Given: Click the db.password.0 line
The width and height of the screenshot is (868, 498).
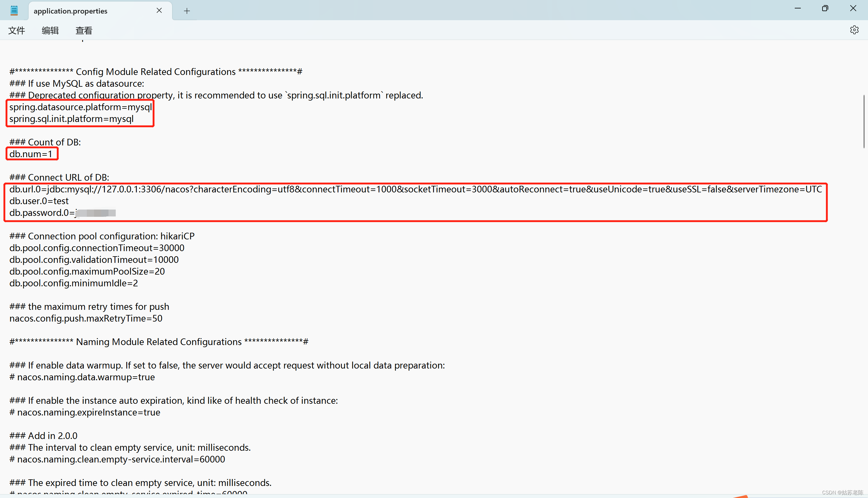Looking at the screenshot, I should click(62, 213).
